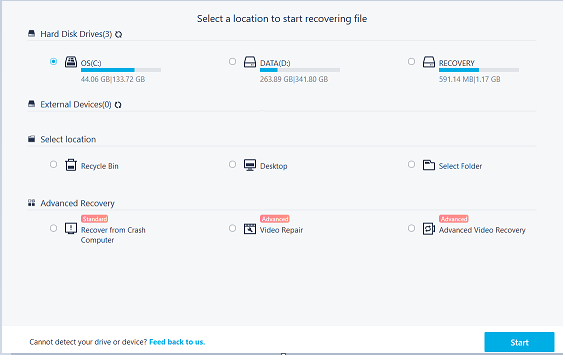Click the Advanced Recovery section icon
This screenshot has width=565, height=362.
32,203
